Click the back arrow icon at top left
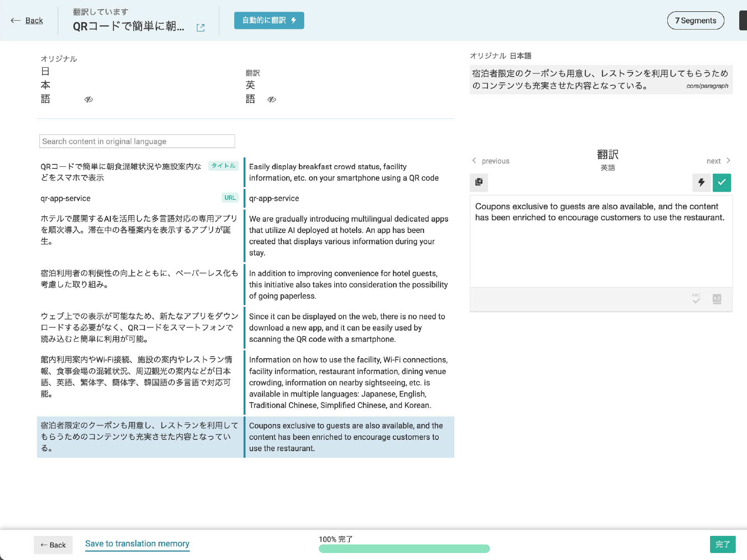Viewport: 747px width, 560px height. pyautogui.click(x=16, y=21)
